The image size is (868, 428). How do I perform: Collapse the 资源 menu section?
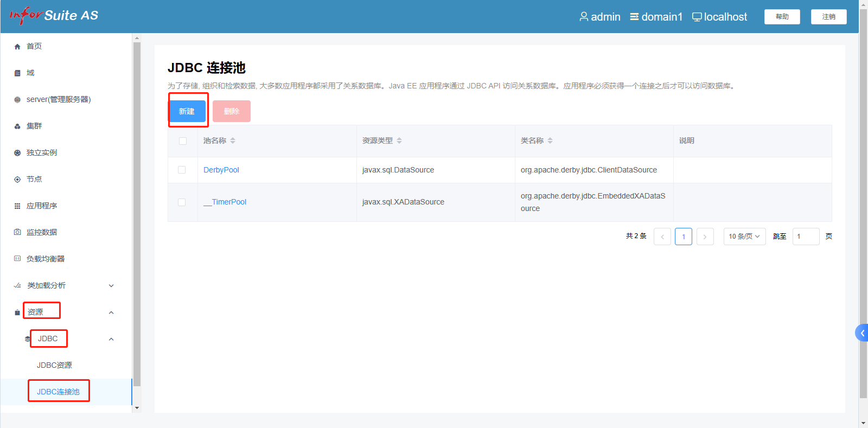[x=111, y=312]
